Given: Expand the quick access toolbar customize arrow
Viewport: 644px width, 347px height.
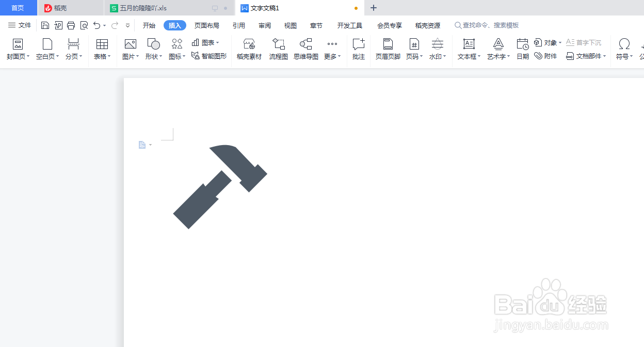Looking at the screenshot, I should click(x=127, y=25).
